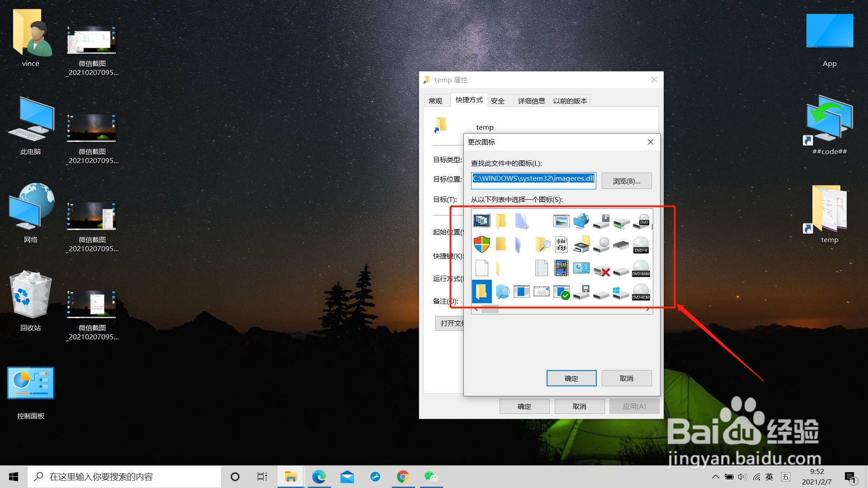Viewport: 868px width, 488px height.
Task: Open Google Chrome from the taskbar
Action: [x=403, y=477]
